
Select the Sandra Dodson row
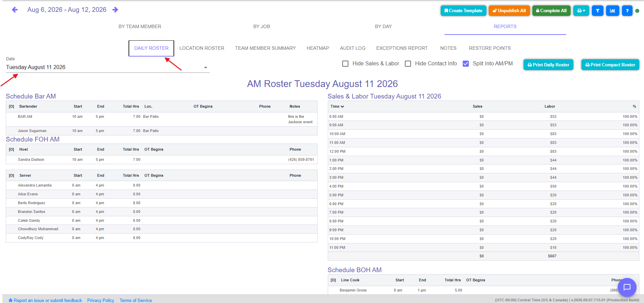(162, 159)
